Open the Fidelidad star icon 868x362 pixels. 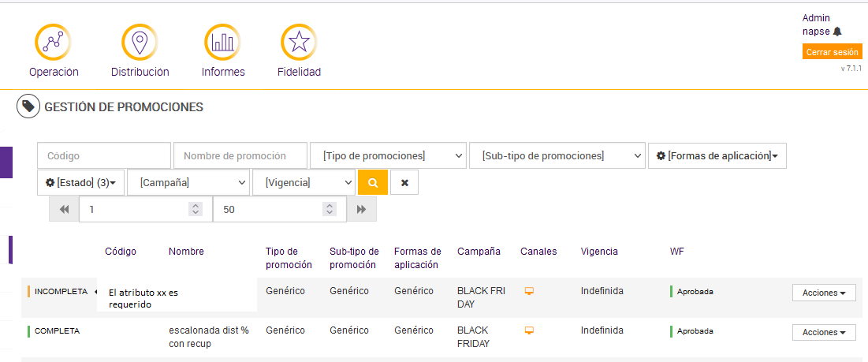(x=299, y=42)
